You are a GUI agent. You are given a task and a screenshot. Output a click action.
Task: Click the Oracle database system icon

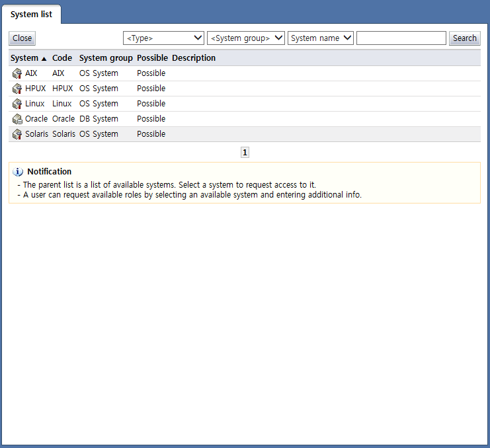[17, 119]
